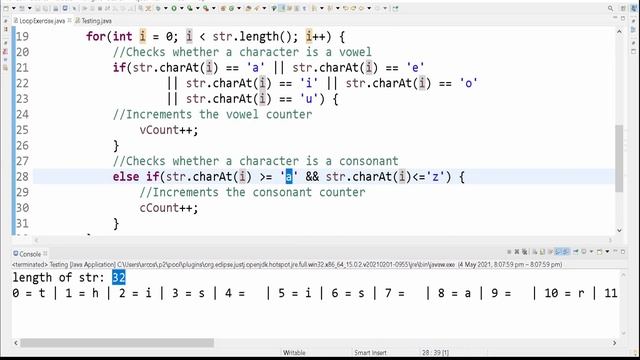Expand the Display Selected Console dropdown

point(591,252)
